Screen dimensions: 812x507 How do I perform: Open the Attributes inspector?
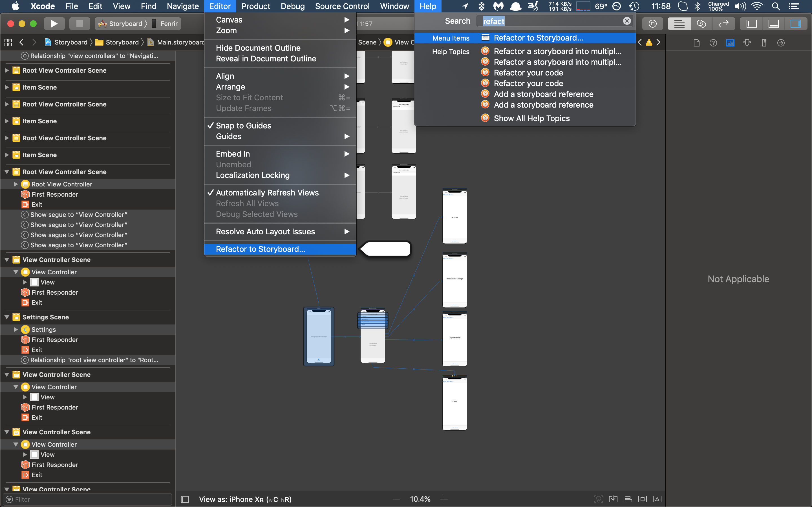coord(747,43)
